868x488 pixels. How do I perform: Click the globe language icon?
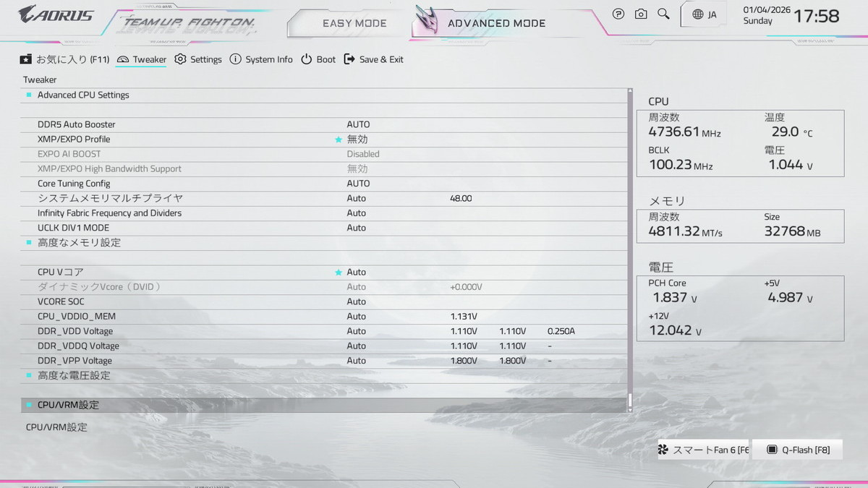697,14
